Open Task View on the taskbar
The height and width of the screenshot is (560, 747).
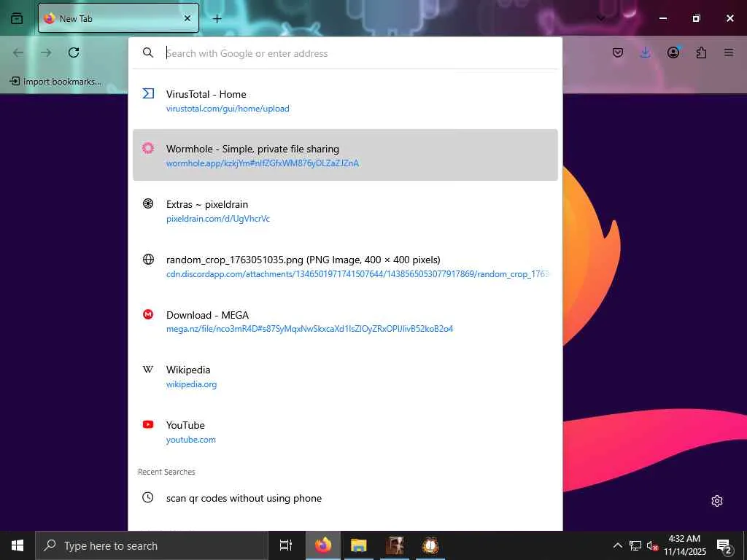(285, 545)
